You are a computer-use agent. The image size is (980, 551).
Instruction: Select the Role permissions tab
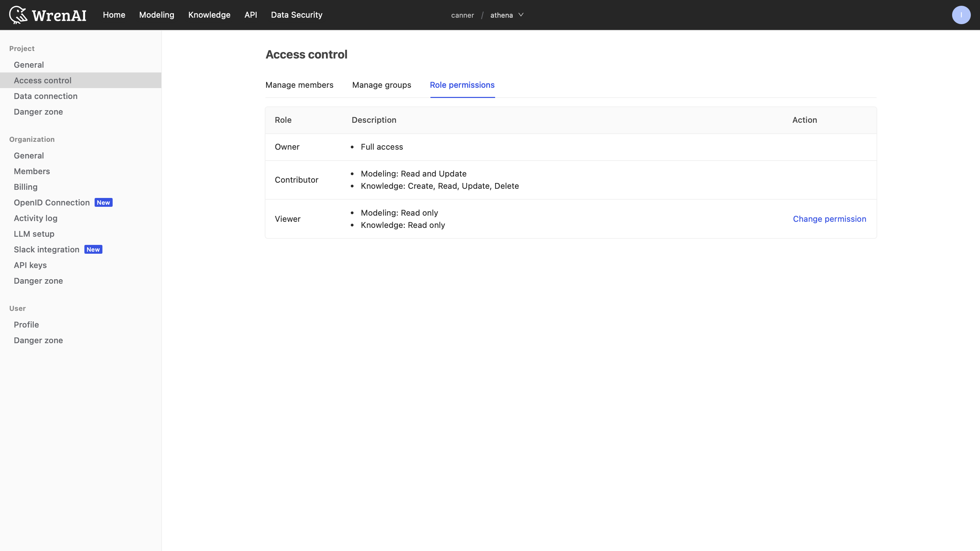pyautogui.click(x=462, y=85)
